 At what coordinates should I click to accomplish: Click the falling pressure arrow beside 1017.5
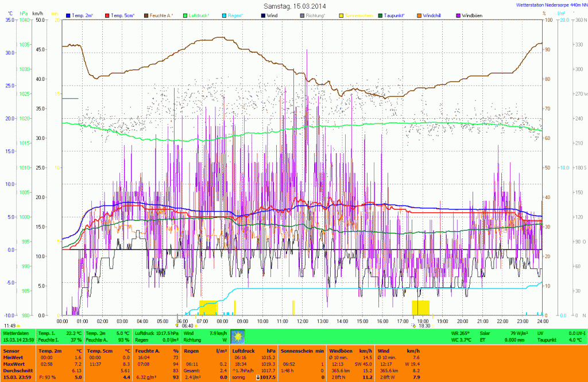pos(258,377)
